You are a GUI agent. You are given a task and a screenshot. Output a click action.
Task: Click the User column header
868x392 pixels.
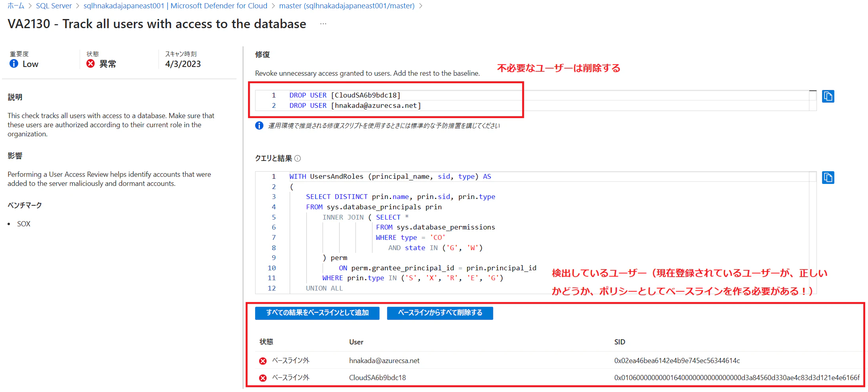pyautogui.click(x=356, y=342)
